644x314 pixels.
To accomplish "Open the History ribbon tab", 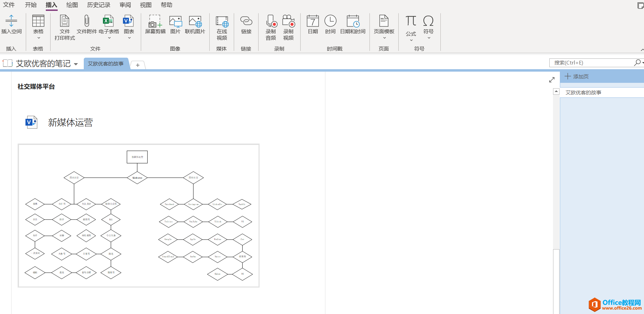I will coord(99,5).
